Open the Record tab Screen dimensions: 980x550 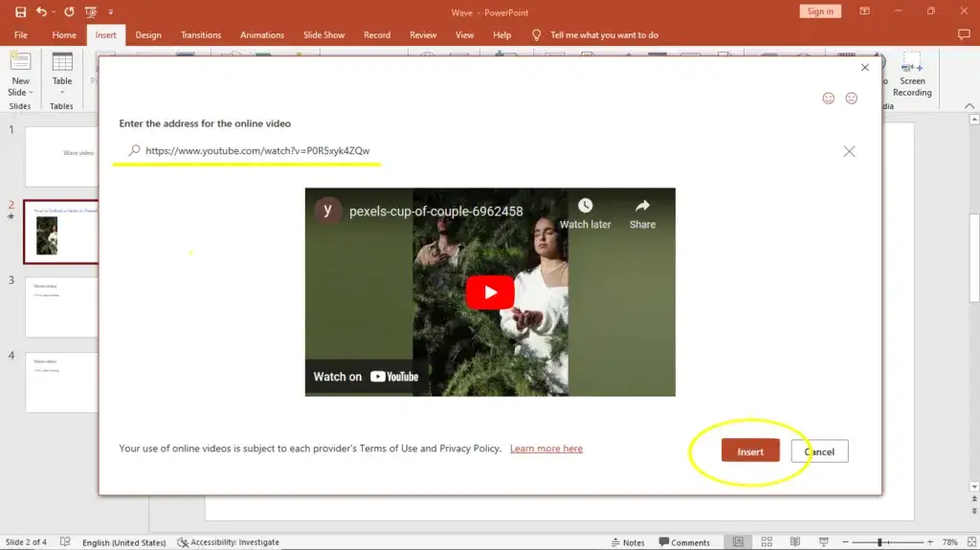pos(377,35)
